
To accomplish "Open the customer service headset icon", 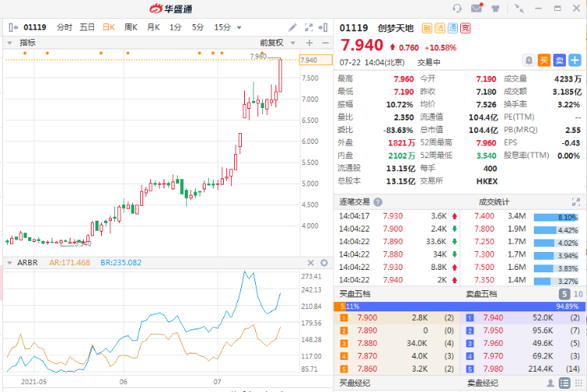I will pyautogui.click(x=457, y=9).
